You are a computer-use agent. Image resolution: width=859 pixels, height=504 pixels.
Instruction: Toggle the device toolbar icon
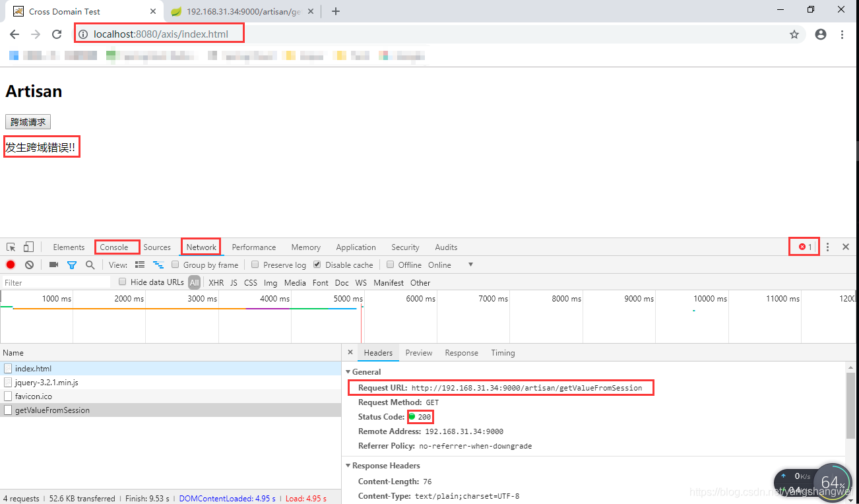(28, 247)
